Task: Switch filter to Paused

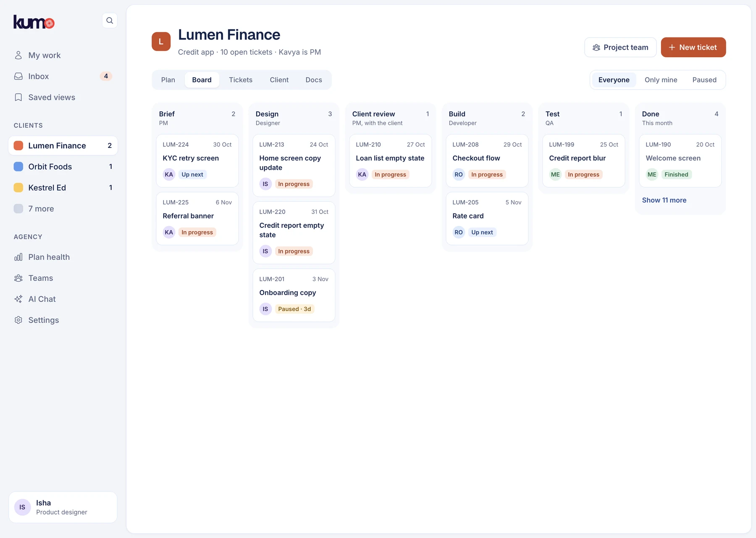Action: 704,80
